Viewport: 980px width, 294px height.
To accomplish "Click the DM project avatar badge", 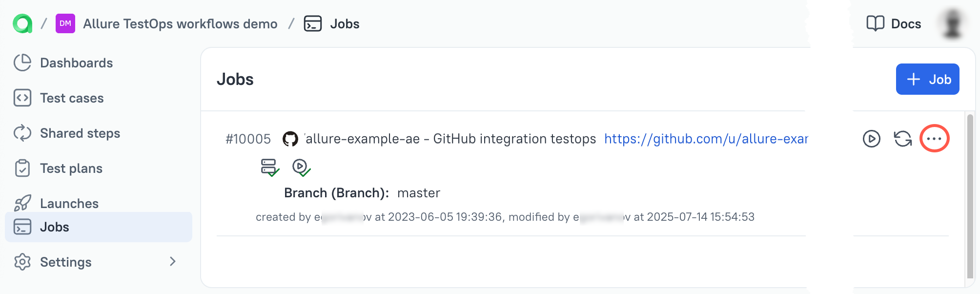I will (65, 23).
